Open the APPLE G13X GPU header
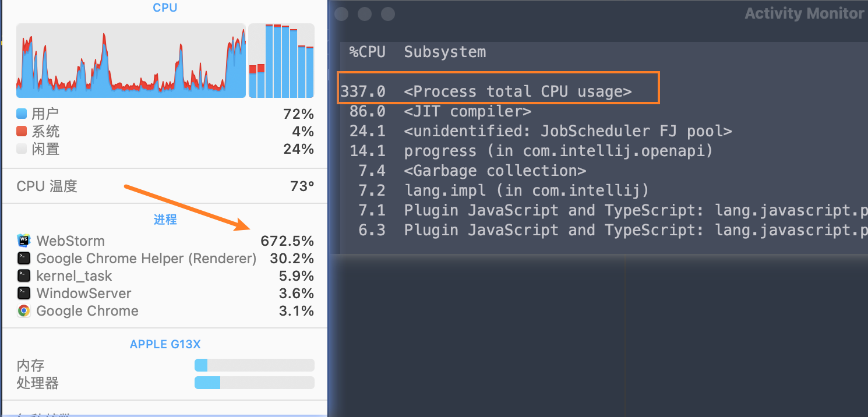Screen dimensions: 868x417 (x=165, y=344)
